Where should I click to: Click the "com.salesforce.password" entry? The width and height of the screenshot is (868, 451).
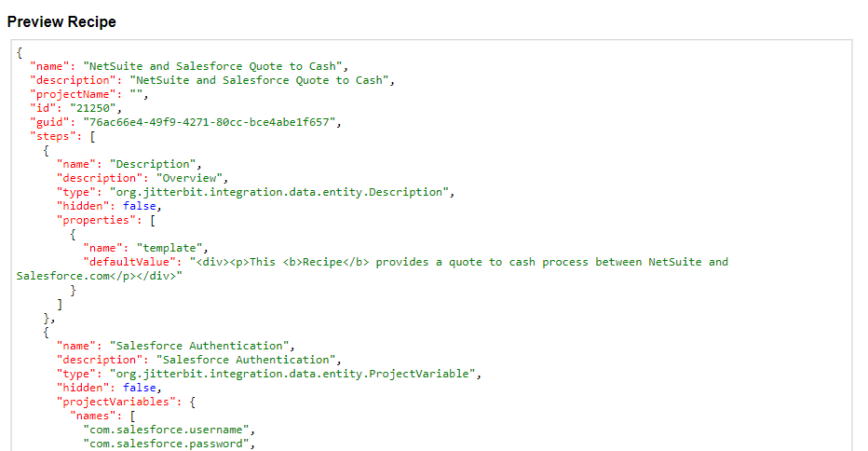point(168,444)
